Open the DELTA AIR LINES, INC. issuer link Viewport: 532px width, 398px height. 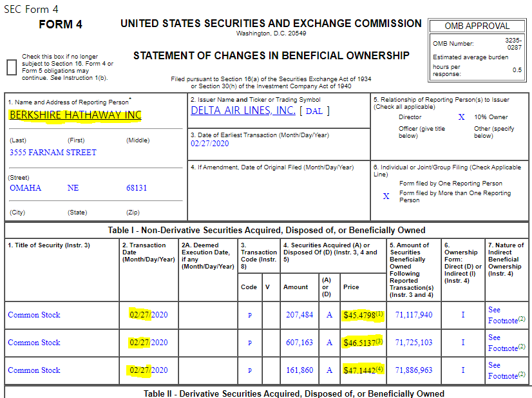click(x=243, y=111)
